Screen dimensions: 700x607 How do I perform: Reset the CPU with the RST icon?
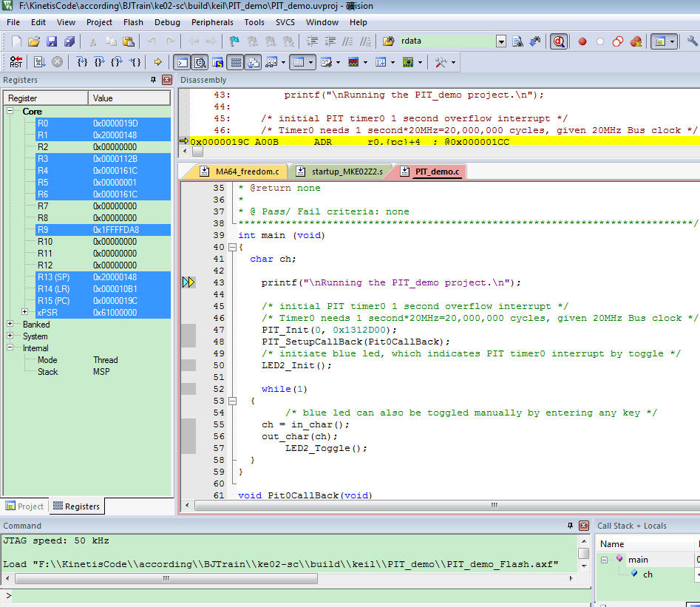click(16, 62)
